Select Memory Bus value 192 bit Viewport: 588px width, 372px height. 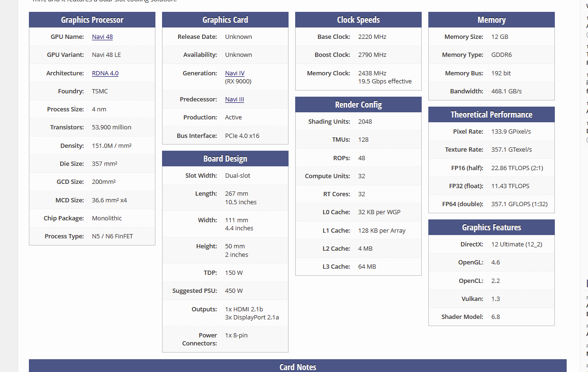tap(501, 73)
